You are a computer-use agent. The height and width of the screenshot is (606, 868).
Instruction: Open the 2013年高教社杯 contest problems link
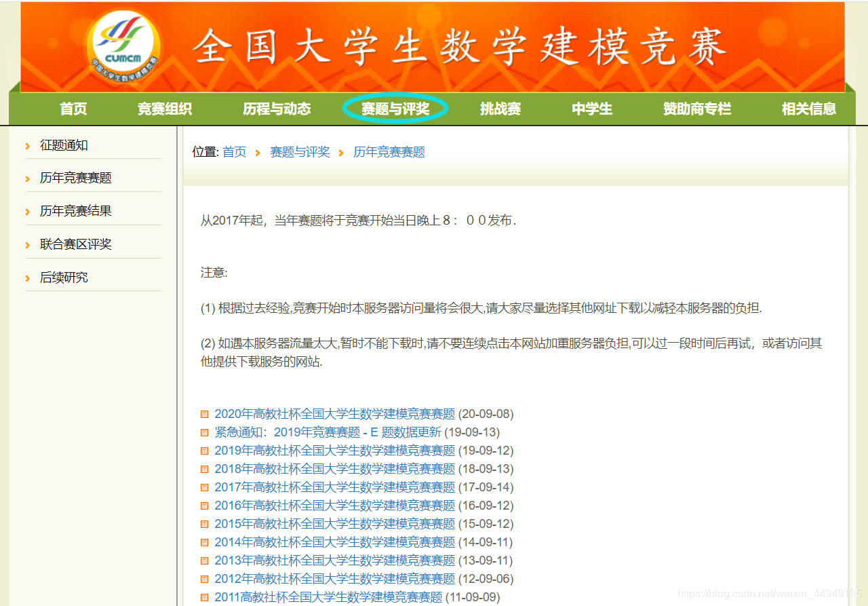(335, 561)
